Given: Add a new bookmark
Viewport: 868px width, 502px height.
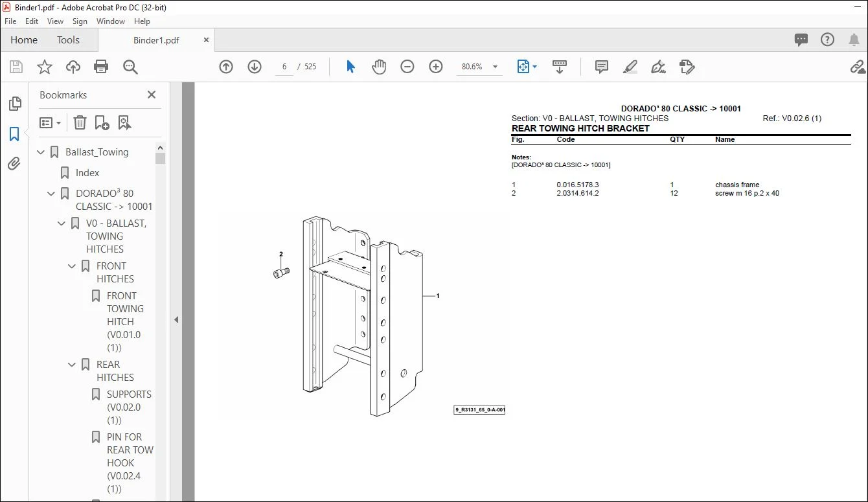Looking at the screenshot, I should coord(102,122).
